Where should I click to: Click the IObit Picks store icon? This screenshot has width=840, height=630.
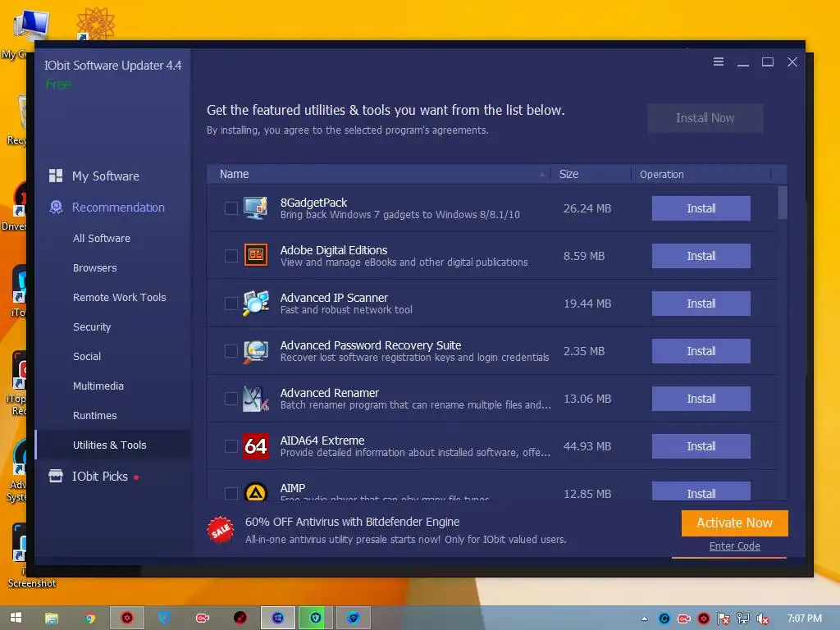click(x=56, y=476)
